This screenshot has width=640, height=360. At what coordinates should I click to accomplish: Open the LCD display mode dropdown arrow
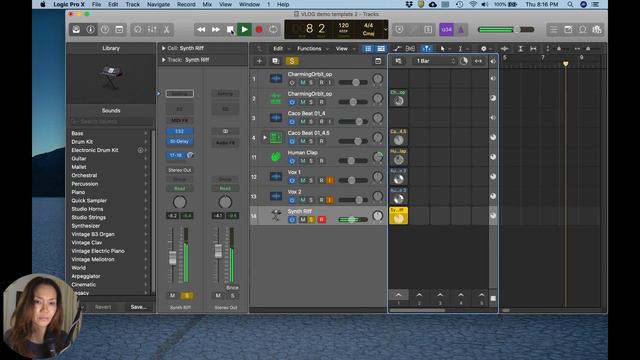click(x=385, y=29)
